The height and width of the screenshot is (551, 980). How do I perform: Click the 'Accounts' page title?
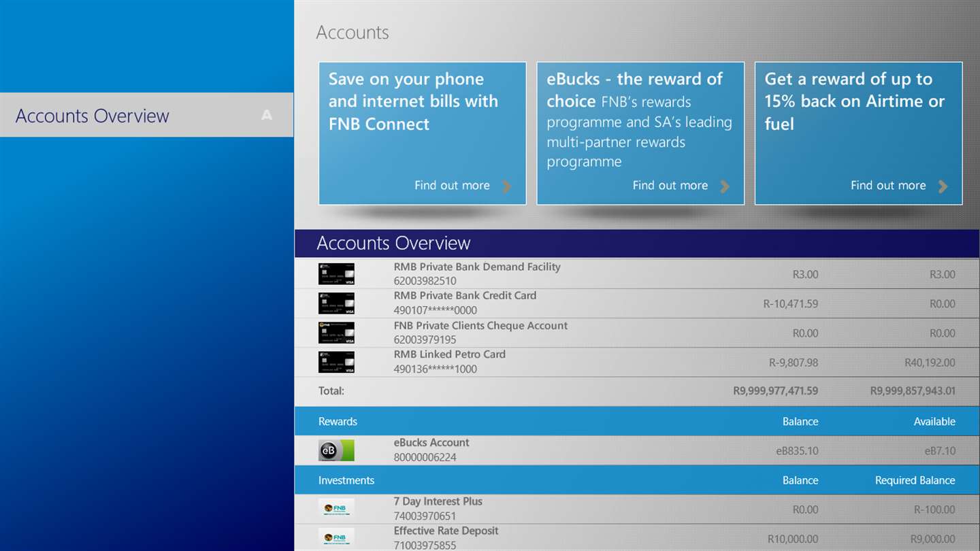[353, 33]
